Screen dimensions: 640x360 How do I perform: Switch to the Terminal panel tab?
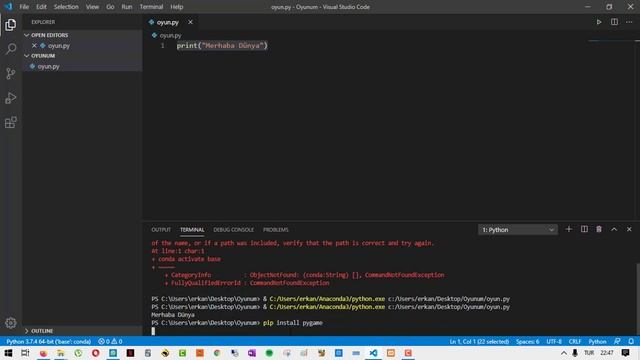pyautogui.click(x=192, y=230)
